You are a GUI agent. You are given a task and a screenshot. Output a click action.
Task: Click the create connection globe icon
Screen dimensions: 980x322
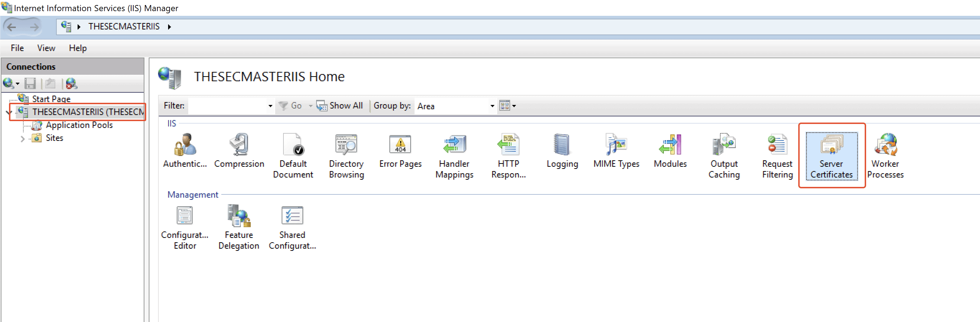(8, 83)
